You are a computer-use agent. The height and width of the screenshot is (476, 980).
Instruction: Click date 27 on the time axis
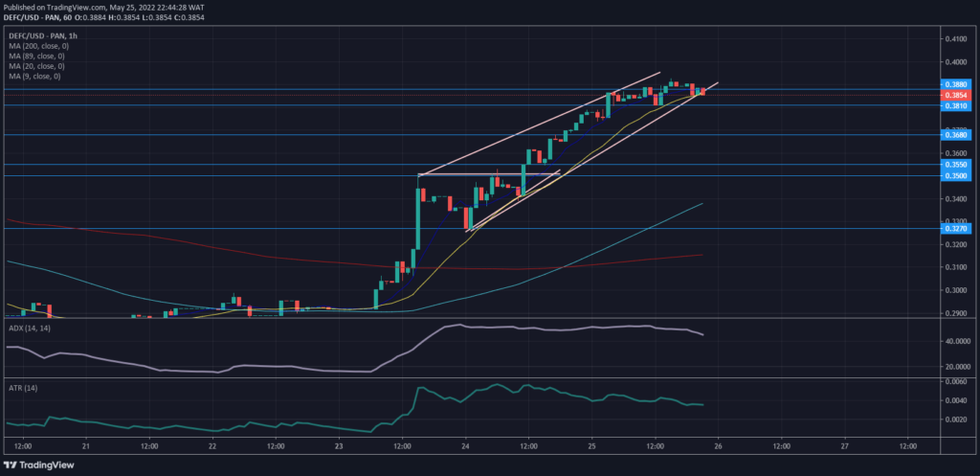tap(844, 446)
